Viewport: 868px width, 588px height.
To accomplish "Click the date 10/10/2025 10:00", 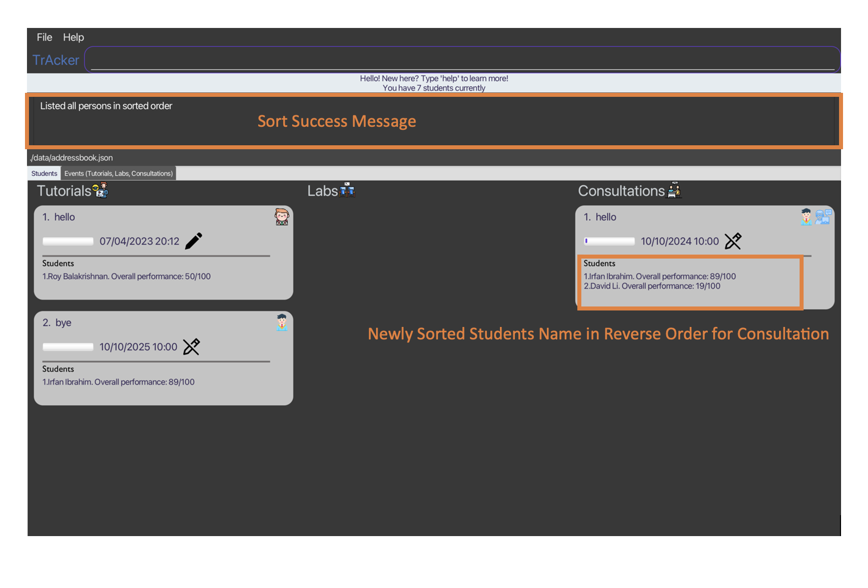I will click(x=138, y=347).
